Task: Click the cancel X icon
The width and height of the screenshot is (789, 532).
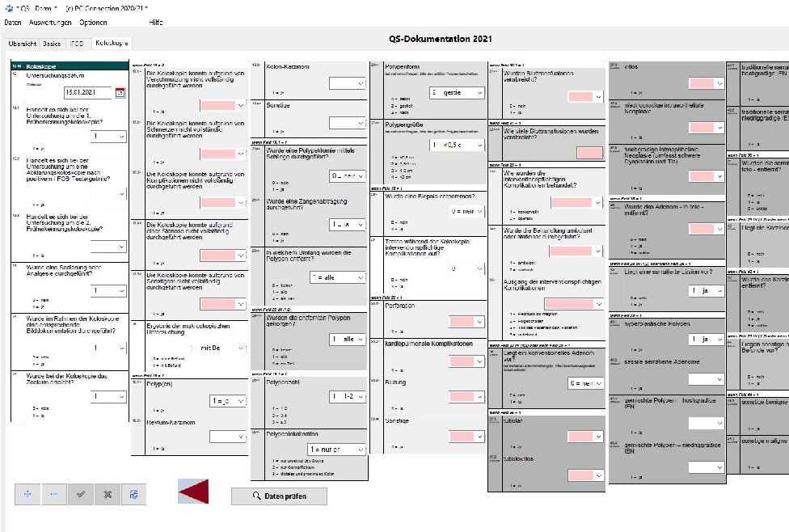Action: point(108,494)
